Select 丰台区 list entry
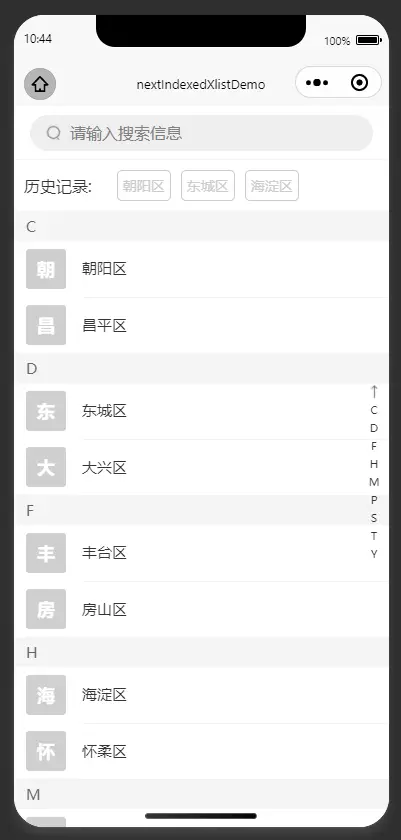Viewport: 401px width, 840px height. pyautogui.click(x=201, y=553)
